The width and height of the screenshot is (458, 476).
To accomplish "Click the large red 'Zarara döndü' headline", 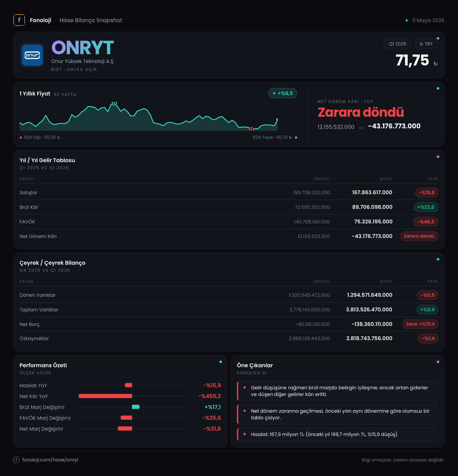I will pyautogui.click(x=361, y=113).
